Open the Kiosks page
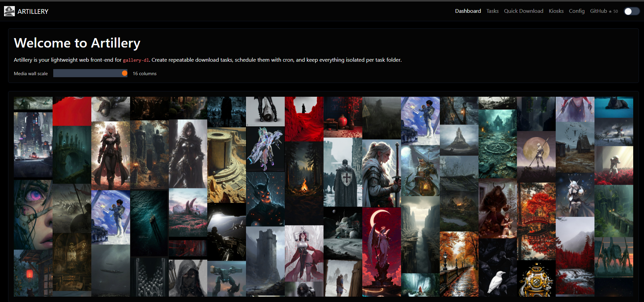The height and width of the screenshot is (302, 644). tap(556, 11)
